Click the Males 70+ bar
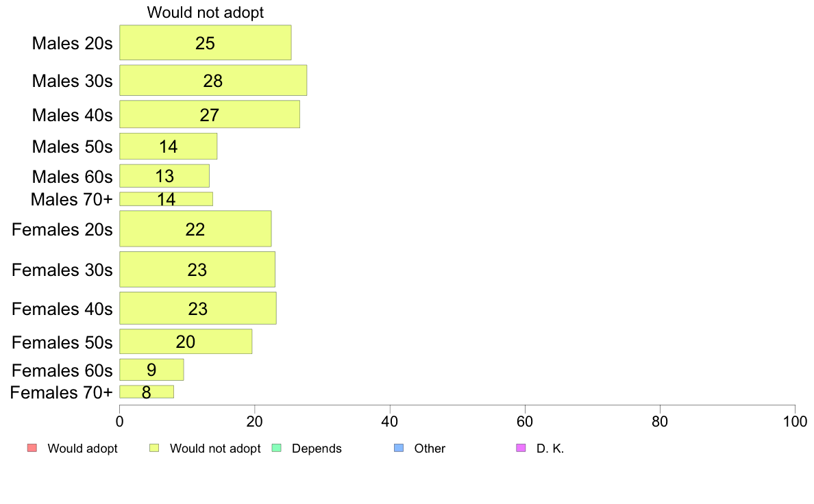Image resolution: width=814 pixels, height=504 pixels. coord(166,199)
